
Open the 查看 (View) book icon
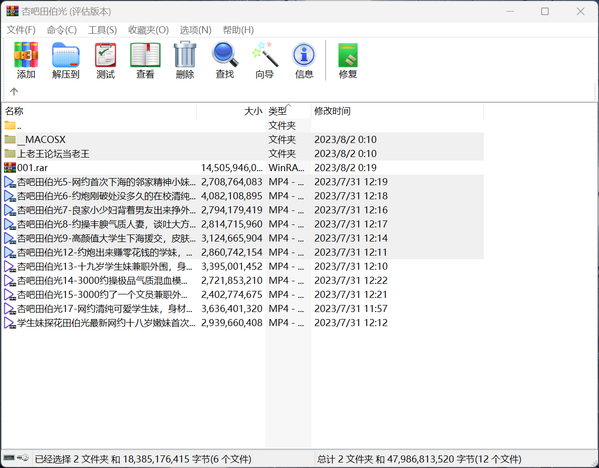[x=145, y=60]
